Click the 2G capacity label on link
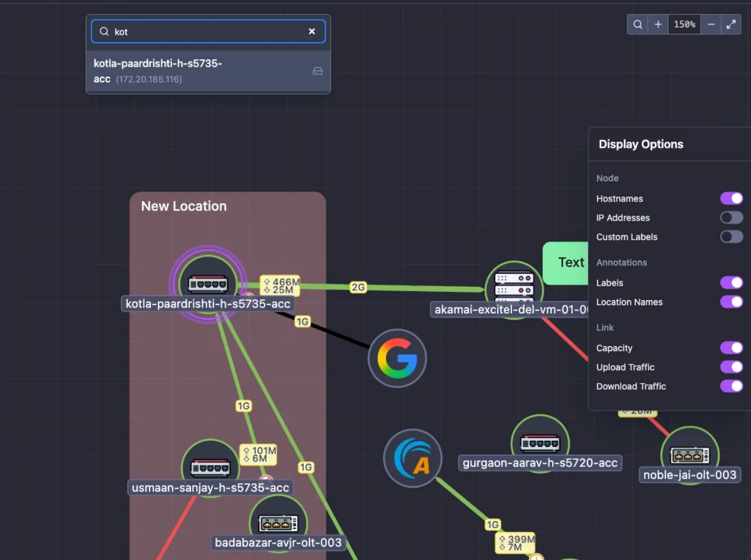Screen dimensions: 751x560 point(358,287)
